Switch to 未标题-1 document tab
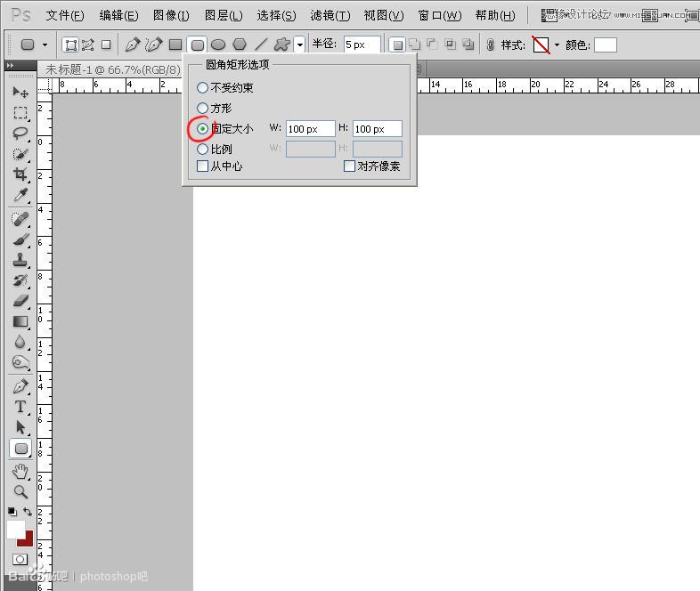This screenshot has width=700, height=591. coord(113,70)
